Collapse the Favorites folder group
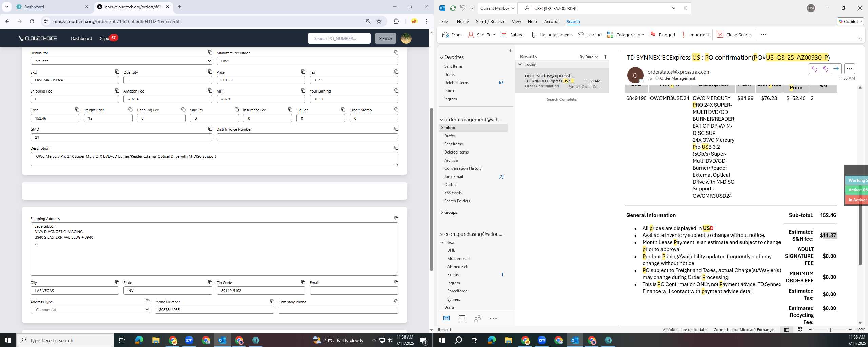The image size is (868, 347). pyautogui.click(x=442, y=58)
